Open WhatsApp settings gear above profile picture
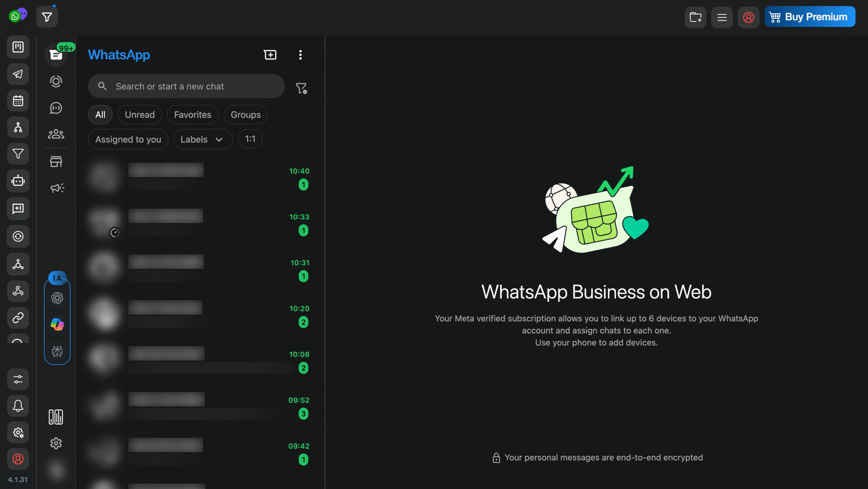The height and width of the screenshot is (489, 868). tap(56, 443)
